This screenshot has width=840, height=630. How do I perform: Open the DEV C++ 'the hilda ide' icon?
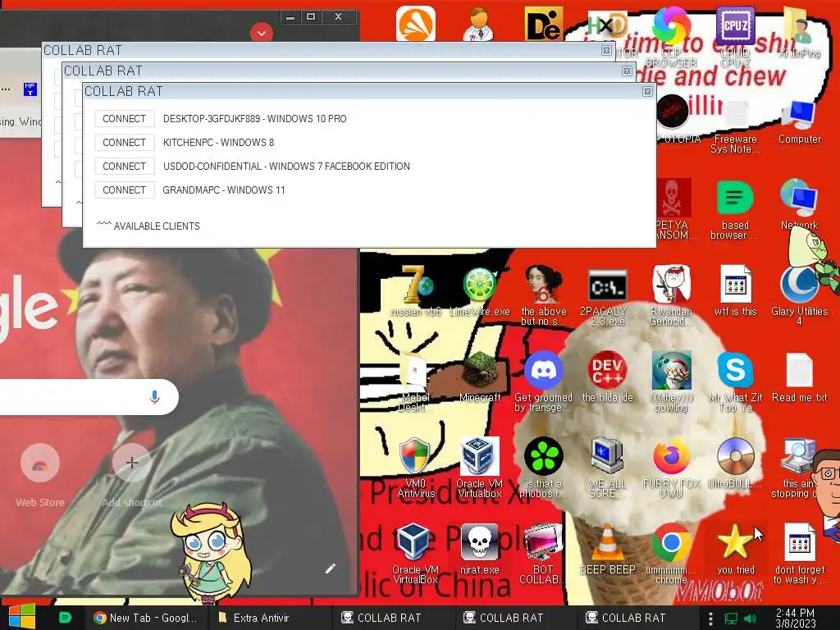click(x=608, y=377)
